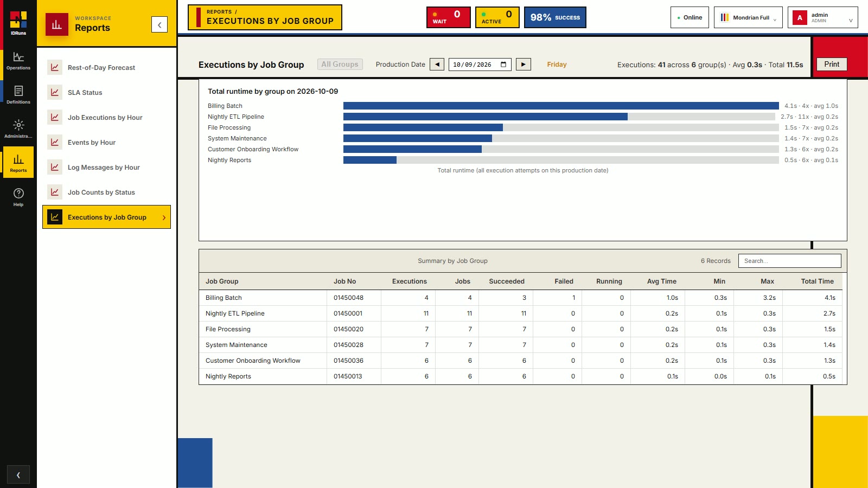
Task: Open Operations in the left rail
Action: [x=18, y=61]
